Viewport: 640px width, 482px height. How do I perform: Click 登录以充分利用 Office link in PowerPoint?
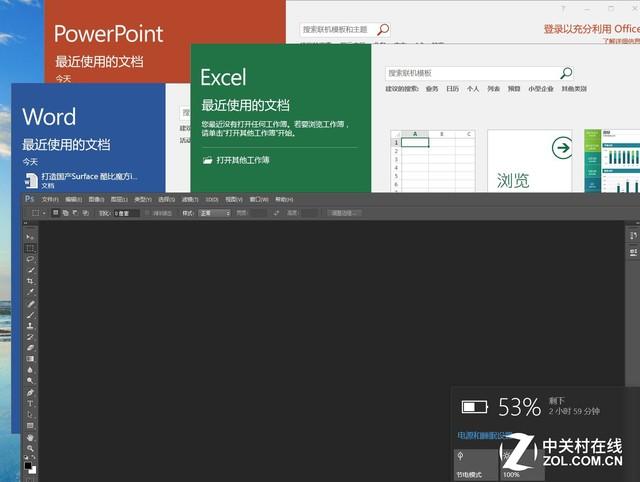[x=591, y=29]
